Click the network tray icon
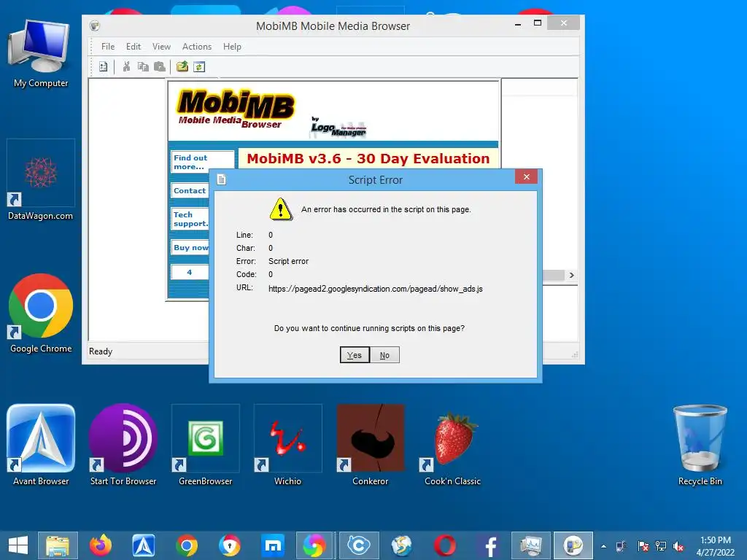The height and width of the screenshot is (560, 747). [661, 546]
